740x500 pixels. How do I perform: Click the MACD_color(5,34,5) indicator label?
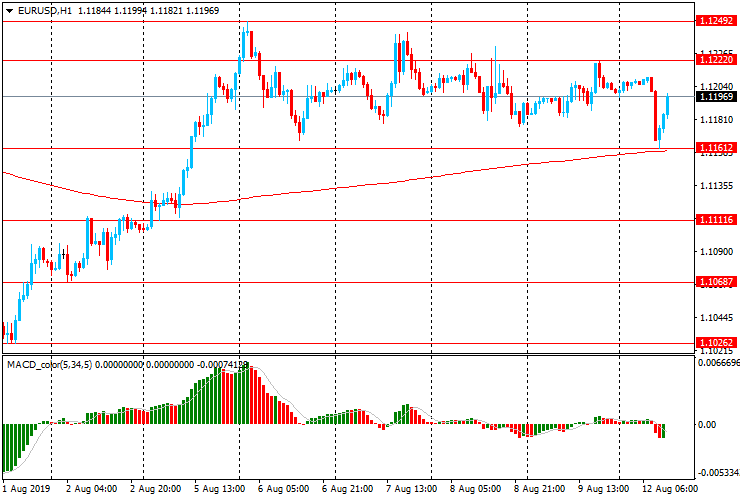click(x=50, y=365)
